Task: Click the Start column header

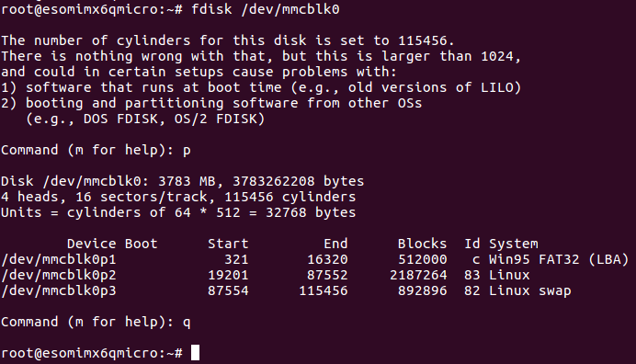Action: [x=228, y=244]
